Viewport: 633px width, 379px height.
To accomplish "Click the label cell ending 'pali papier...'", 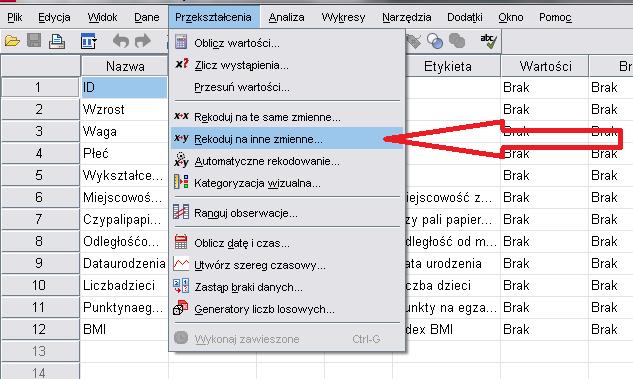I will pyautogui.click(x=453, y=219).
